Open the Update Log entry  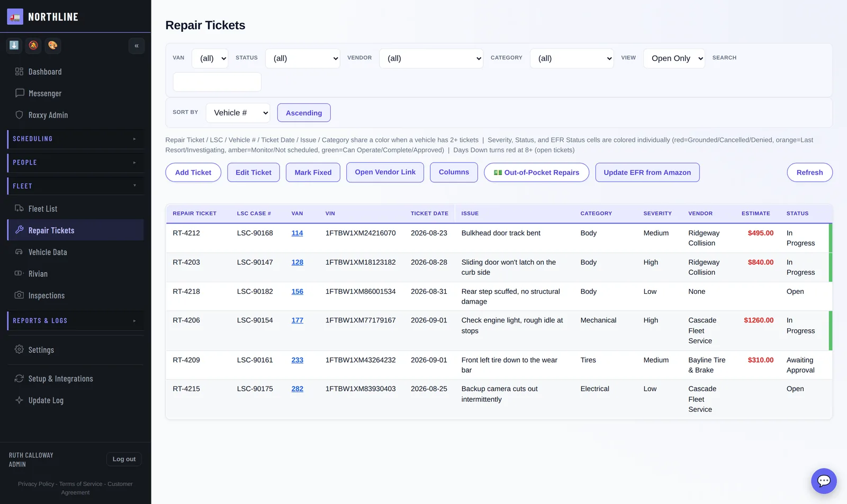[76, 400]
